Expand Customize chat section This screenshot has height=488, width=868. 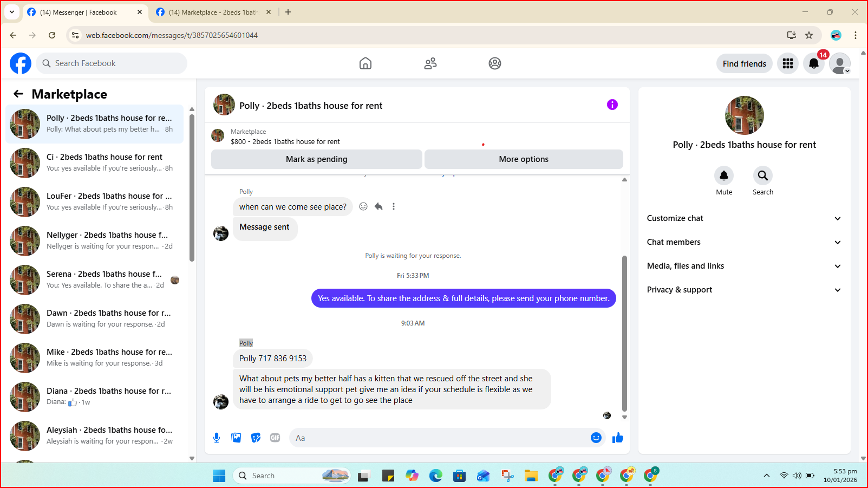[x=744, y=218]
